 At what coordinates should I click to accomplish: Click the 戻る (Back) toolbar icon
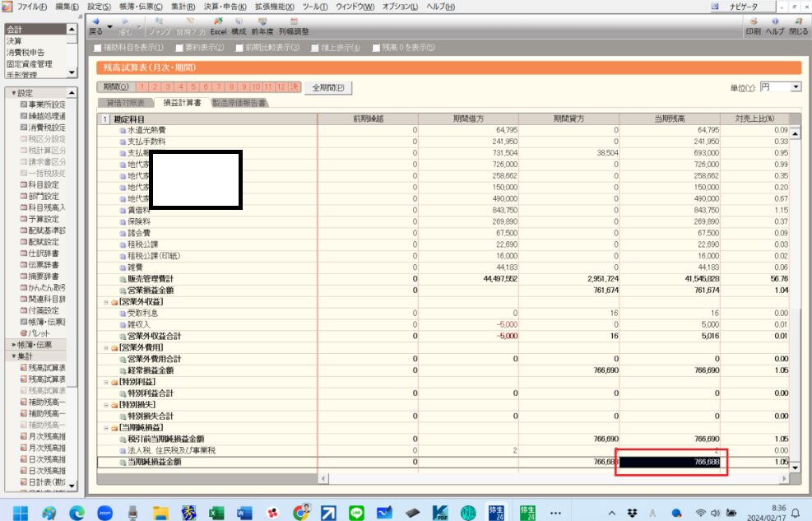(95, 25)
